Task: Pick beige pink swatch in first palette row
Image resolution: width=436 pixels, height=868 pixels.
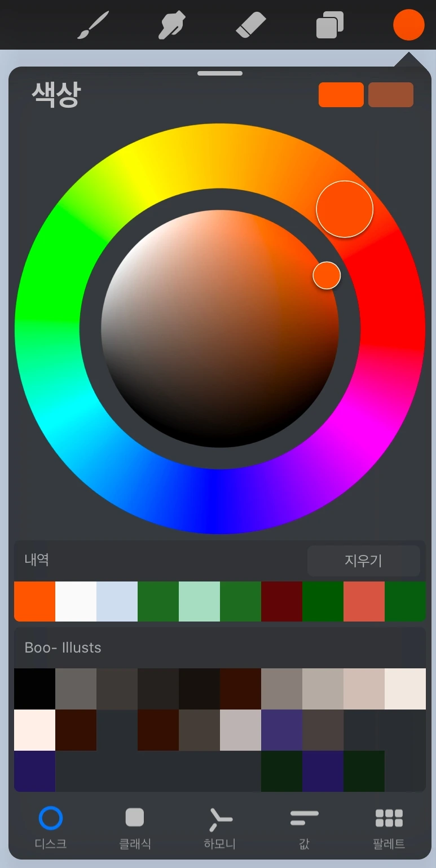Action: 364,689
